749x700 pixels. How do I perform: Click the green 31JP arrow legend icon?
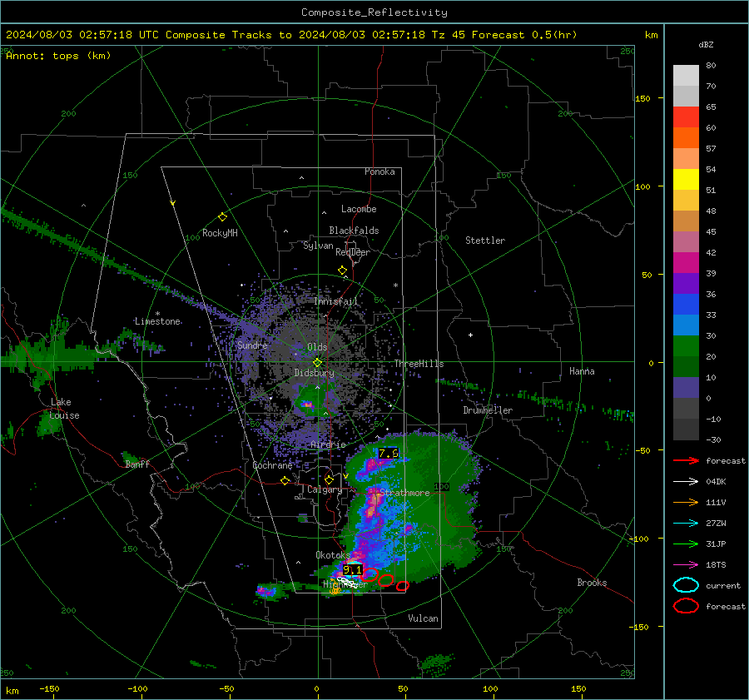click(686, 544)
